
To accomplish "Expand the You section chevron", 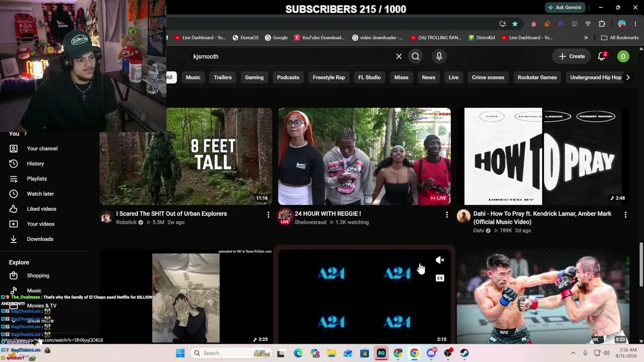I will (25, 134).
